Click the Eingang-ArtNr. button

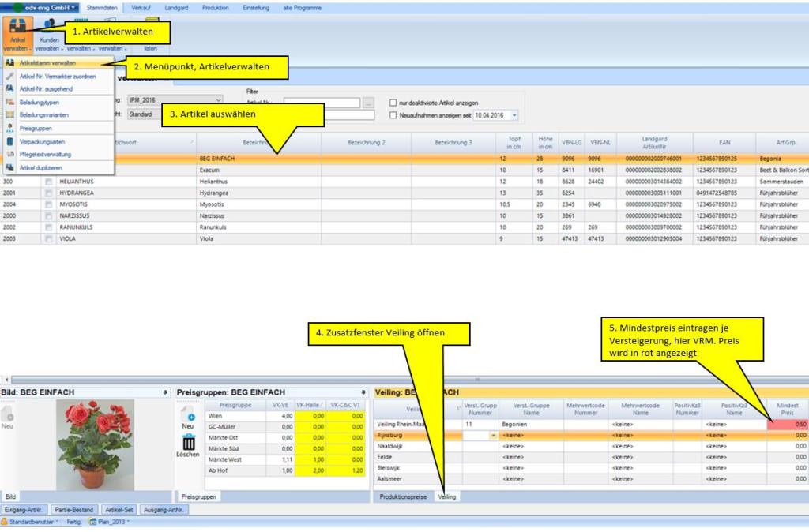click(24, 510)
